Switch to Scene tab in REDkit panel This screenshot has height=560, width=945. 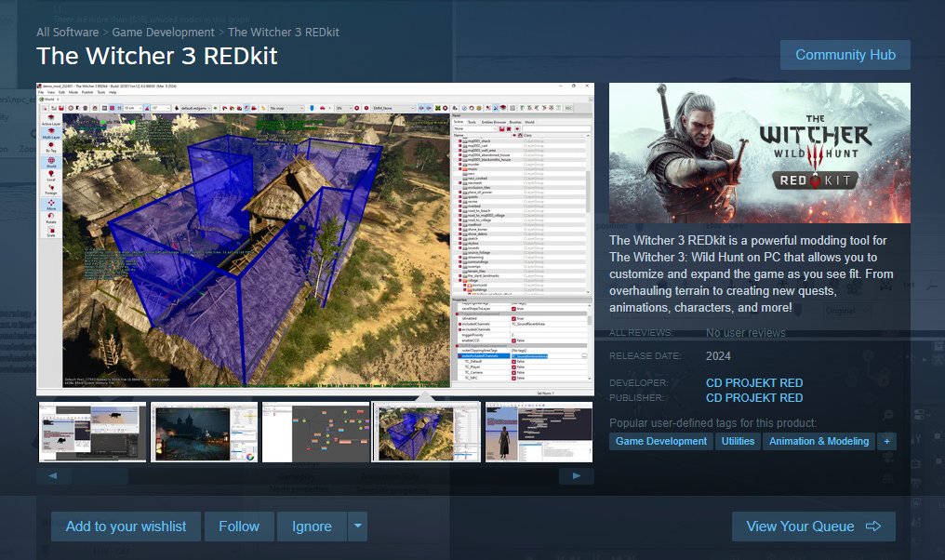click(x=459, y=122)
